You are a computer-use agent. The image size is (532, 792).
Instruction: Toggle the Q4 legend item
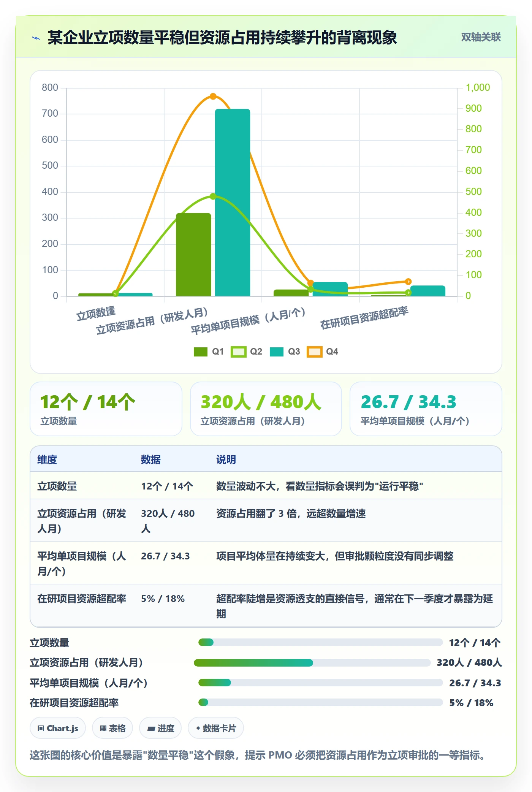[x=323, y=352]
